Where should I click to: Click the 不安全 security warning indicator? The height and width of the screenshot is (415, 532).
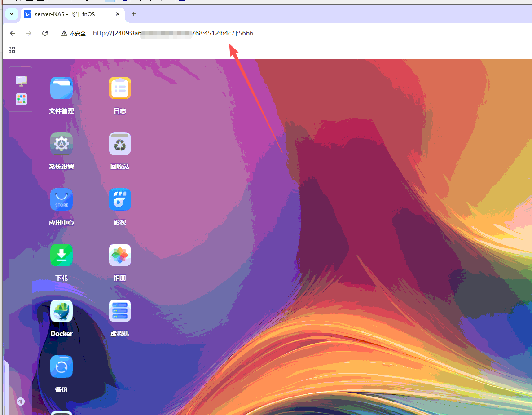coord(73,33)
